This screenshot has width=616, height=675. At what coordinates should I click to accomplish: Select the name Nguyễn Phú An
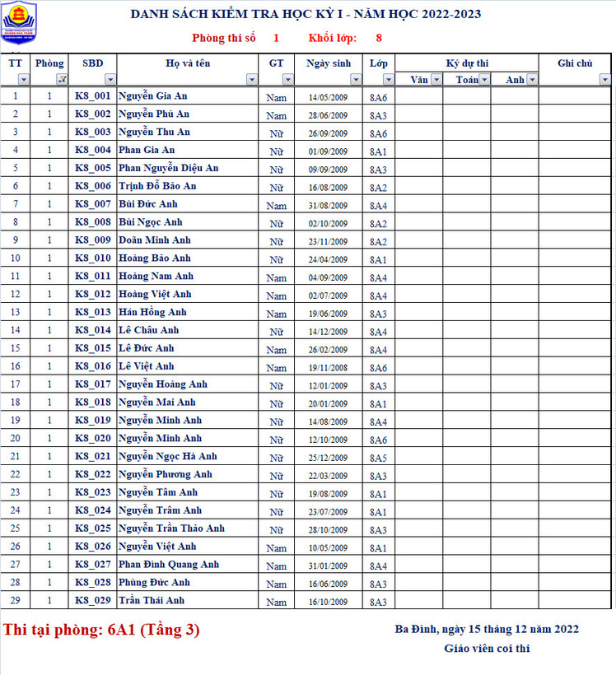154,114
